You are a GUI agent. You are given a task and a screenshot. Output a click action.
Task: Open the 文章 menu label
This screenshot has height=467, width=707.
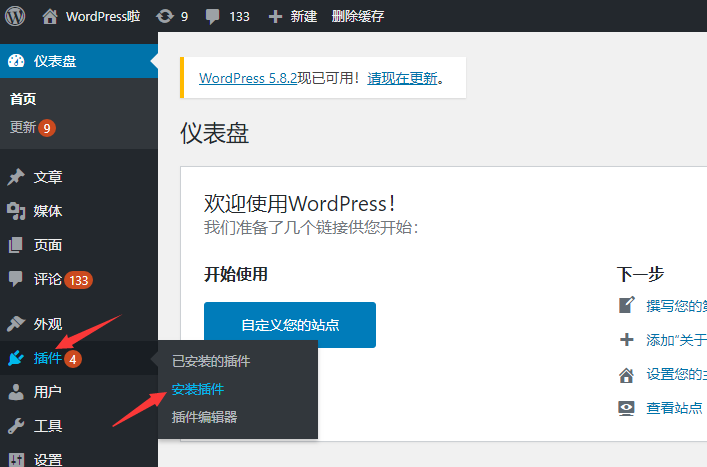pos(48,177)
